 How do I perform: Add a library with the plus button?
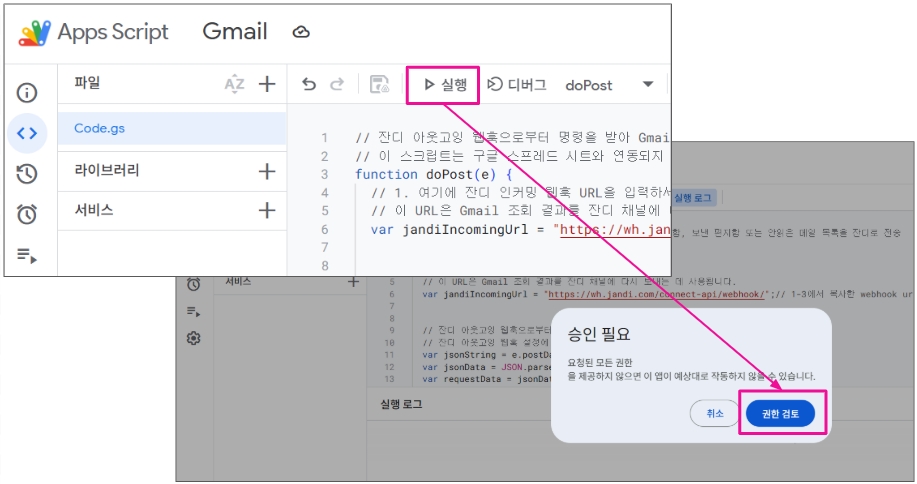[266, 171]
